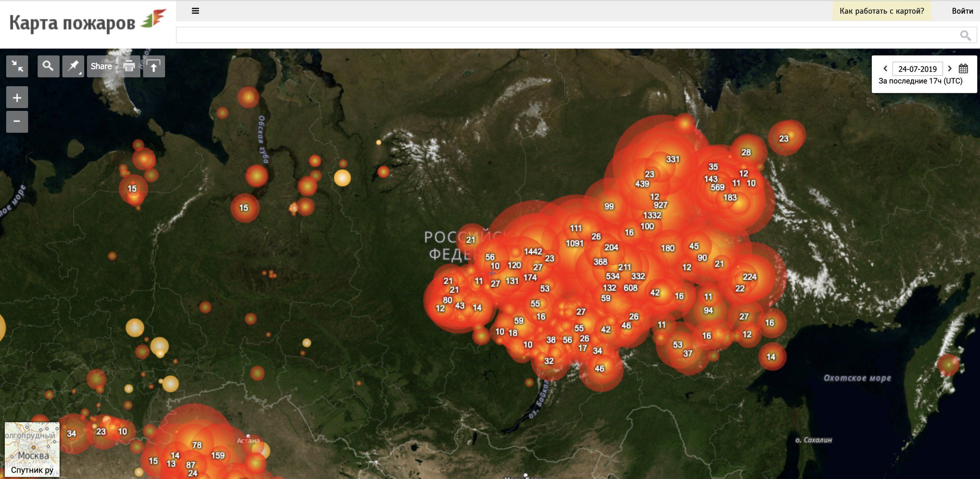The image size is (980, 479).
Task: Click the fire cluster labeled 204
Action: [x=611, y=248]
